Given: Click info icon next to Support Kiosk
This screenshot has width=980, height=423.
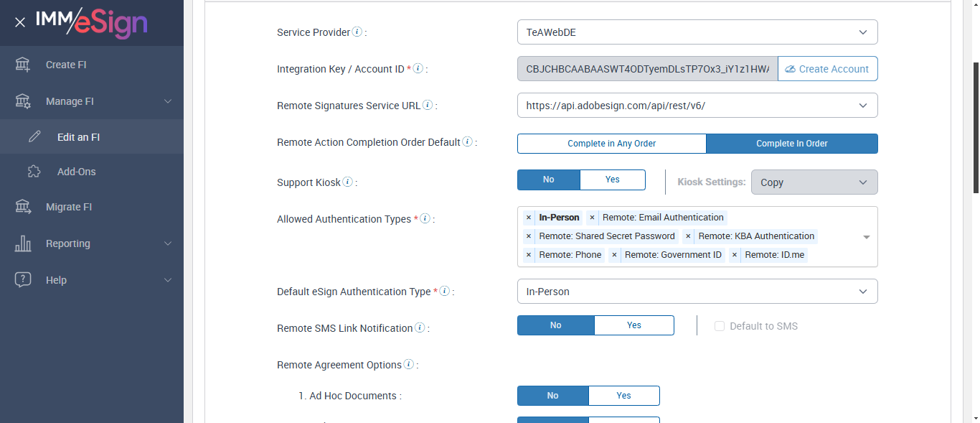Looking at the screenshot, I should (x=348, y=182).
